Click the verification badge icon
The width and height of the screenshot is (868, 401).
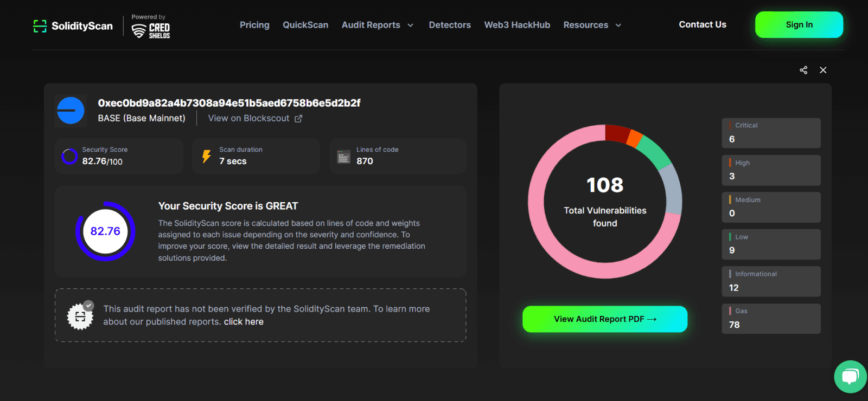(x=80, y=316)
